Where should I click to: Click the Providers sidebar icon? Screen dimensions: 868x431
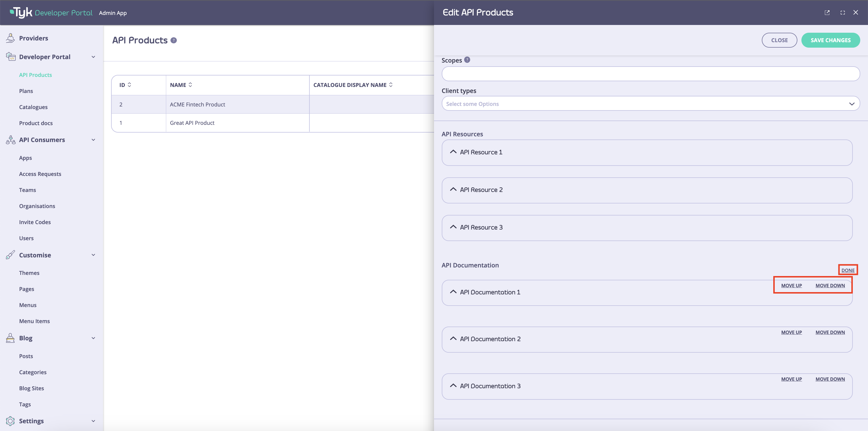10,38
